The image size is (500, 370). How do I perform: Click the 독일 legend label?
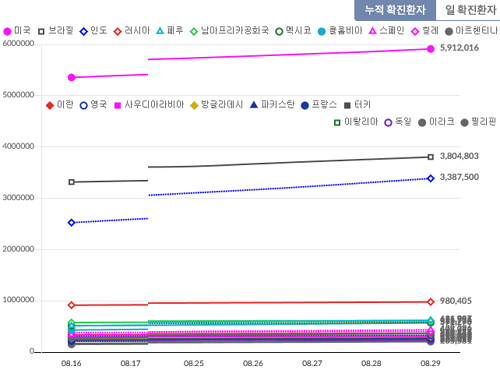403,122
